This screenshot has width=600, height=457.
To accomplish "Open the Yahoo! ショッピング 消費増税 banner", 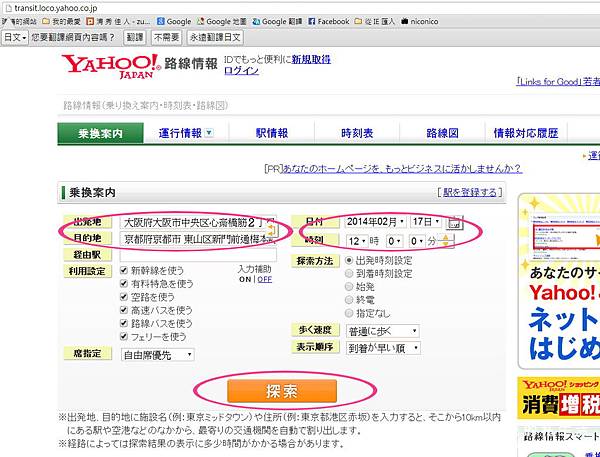I will [x=559, y=398].
